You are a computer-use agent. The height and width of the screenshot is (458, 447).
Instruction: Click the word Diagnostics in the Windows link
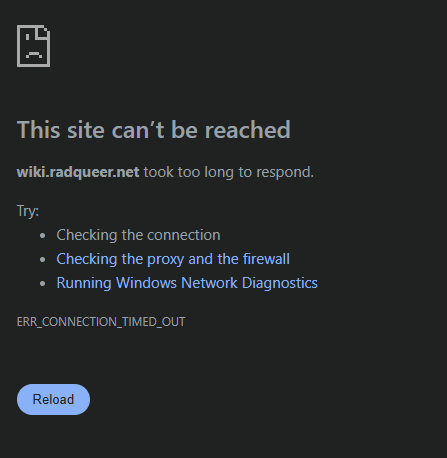click(280, 283)
